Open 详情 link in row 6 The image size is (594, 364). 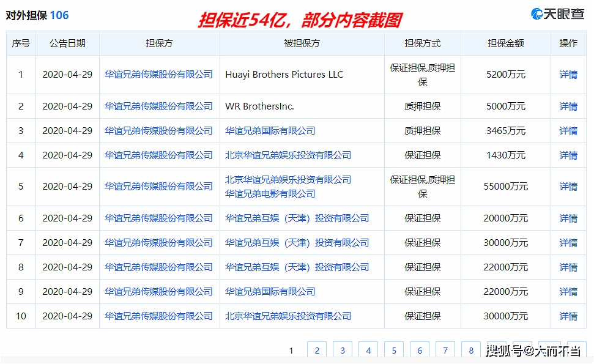click(568, 218)
